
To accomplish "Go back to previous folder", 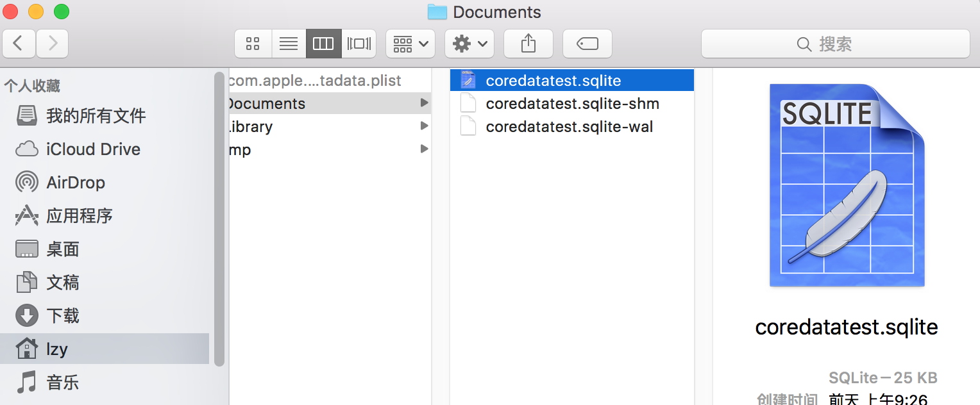I will click(x=19, y=44).
